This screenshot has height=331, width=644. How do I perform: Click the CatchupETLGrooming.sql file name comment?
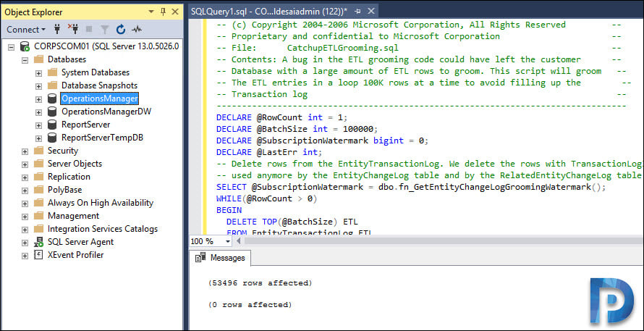(x=342, y=48)
